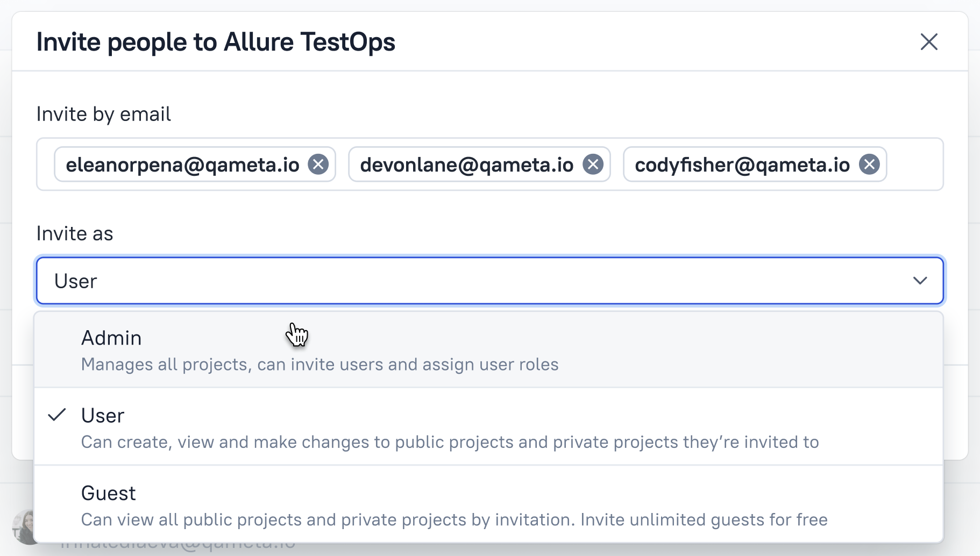Click the Guest role description text
The width and height of the screenshot is (980, 556).
(453, 519)
